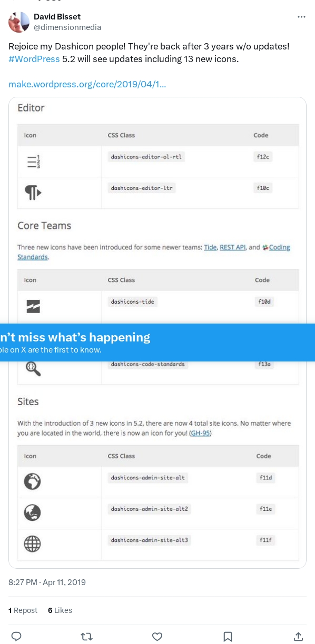
Task: Visit the @dimensionmedia handle
Action: (x=67, y=27)
